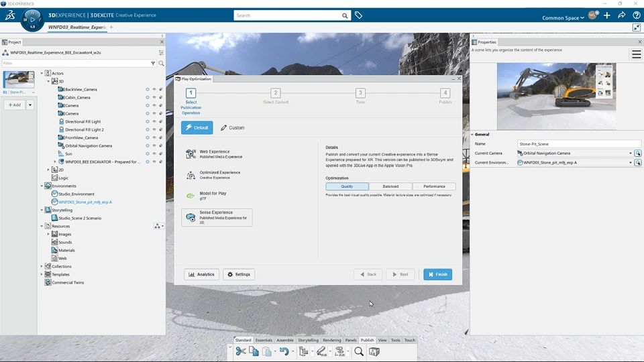Toggle the blue circle state for Sun
The image size is (644, 362).
point(148,154)
